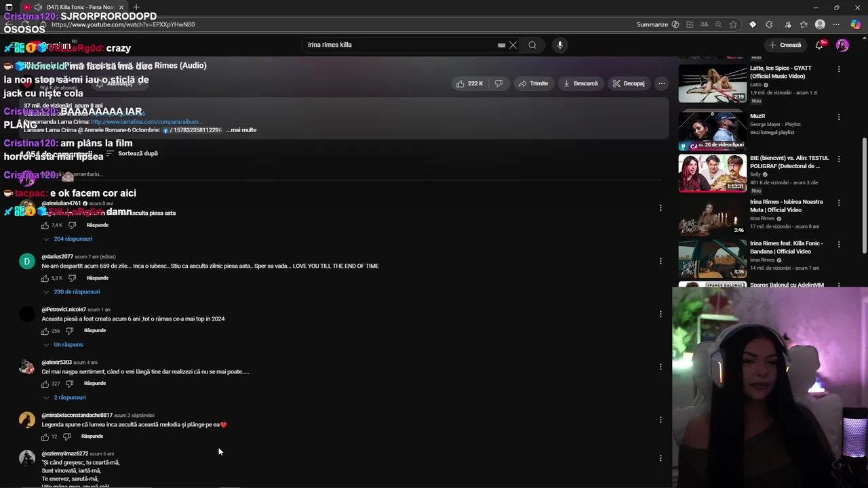Open Testul Poligraf video by Selly
The width and height of the screenshot is (868, 488).
pos(712,174)
